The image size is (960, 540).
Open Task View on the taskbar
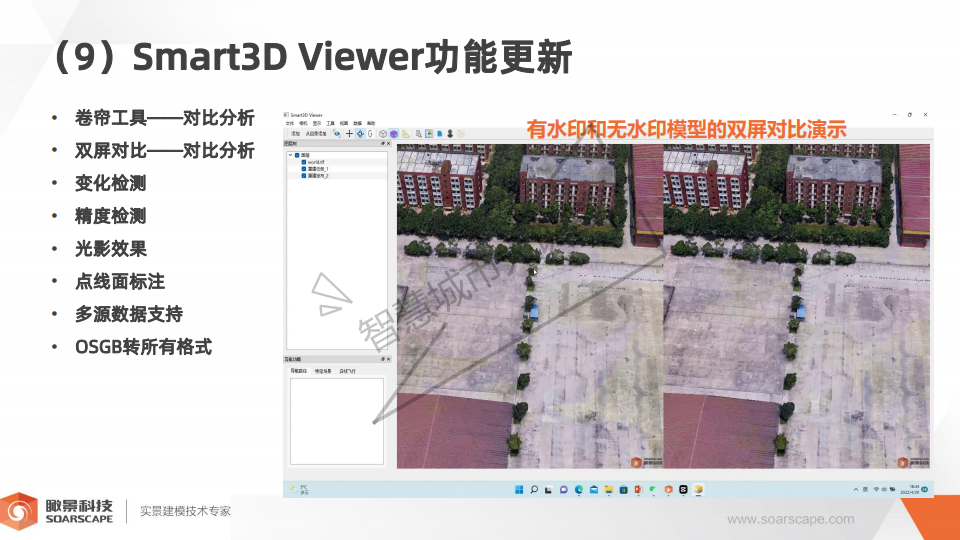pos(549,490)
